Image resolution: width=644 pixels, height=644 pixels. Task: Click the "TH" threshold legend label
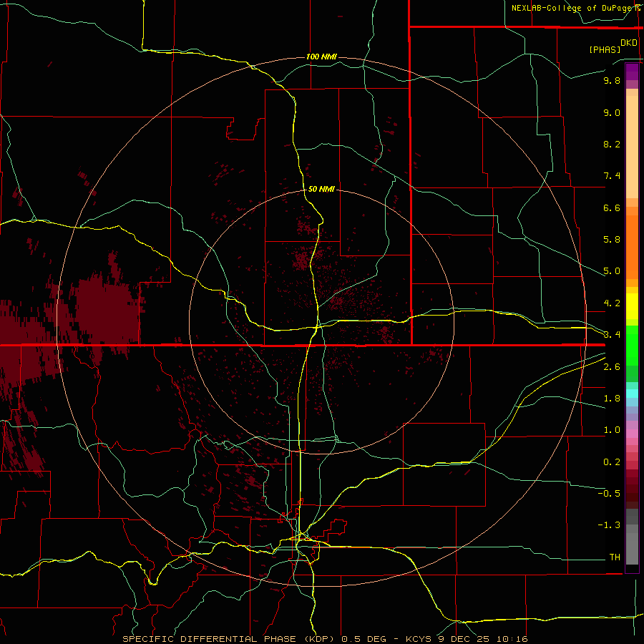click(x=615, y=557)
